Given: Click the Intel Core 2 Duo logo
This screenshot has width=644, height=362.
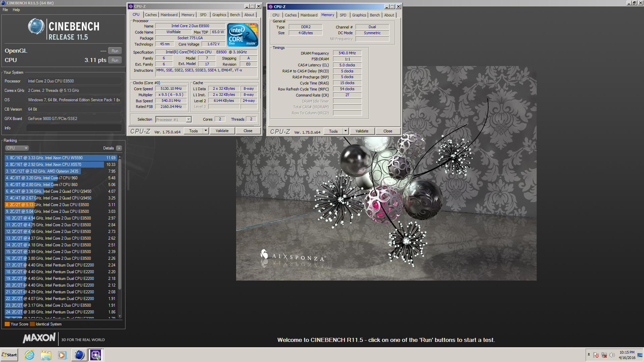Looking at the screenshot, I should [x=243, y=35].
